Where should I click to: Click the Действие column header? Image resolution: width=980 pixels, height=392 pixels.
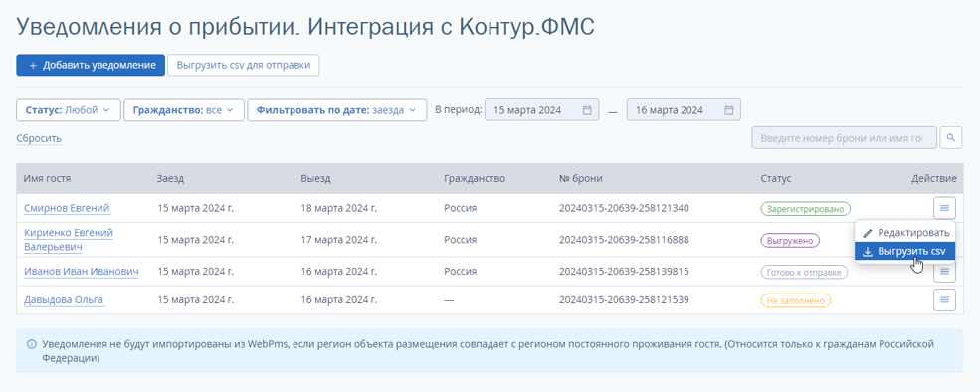[x=934, y=179]
